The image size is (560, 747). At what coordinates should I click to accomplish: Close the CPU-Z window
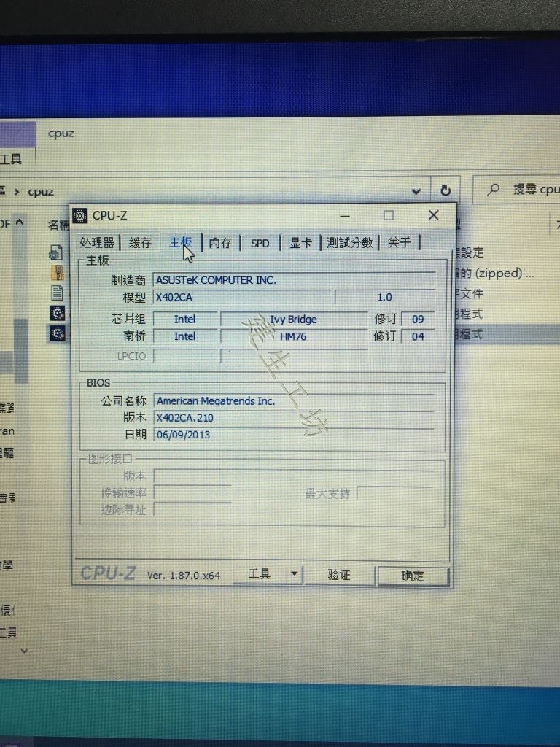tap(433, 215)
